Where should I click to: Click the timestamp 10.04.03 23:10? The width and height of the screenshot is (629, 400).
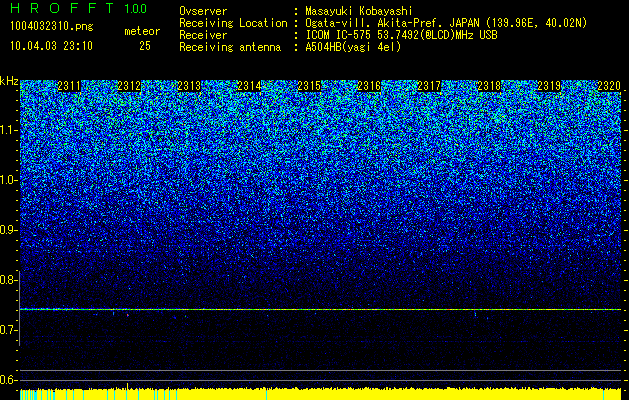[x=51, y=46]
